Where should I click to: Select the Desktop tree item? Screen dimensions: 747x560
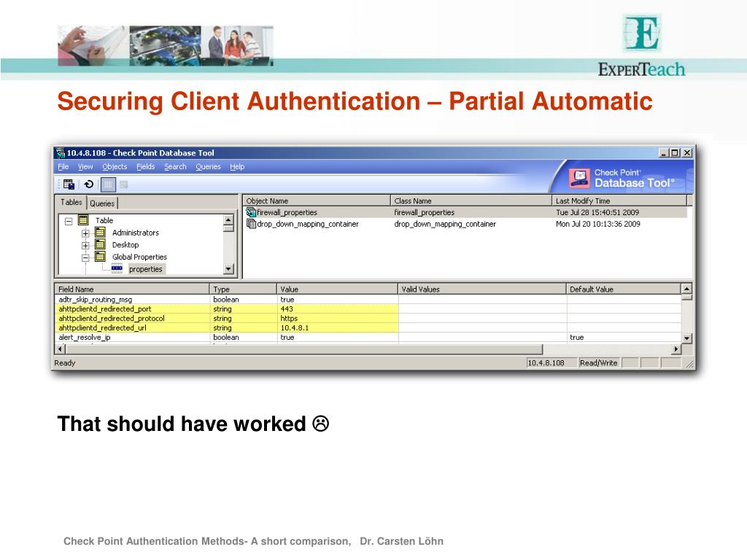coord(125,245)
